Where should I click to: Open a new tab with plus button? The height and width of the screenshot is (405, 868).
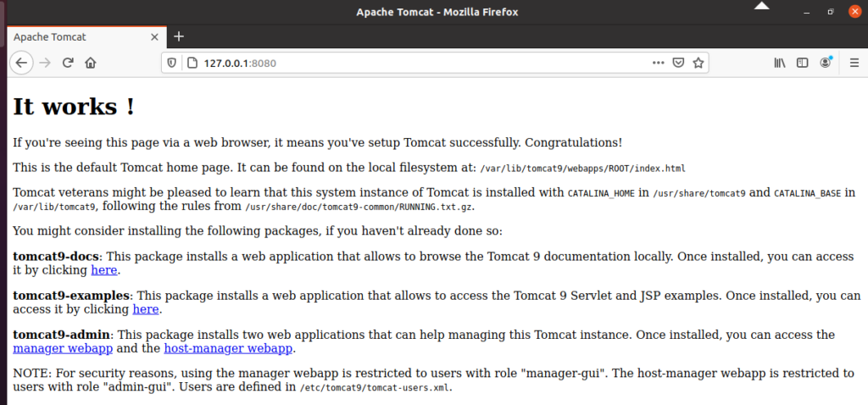(x=178, y=37)
